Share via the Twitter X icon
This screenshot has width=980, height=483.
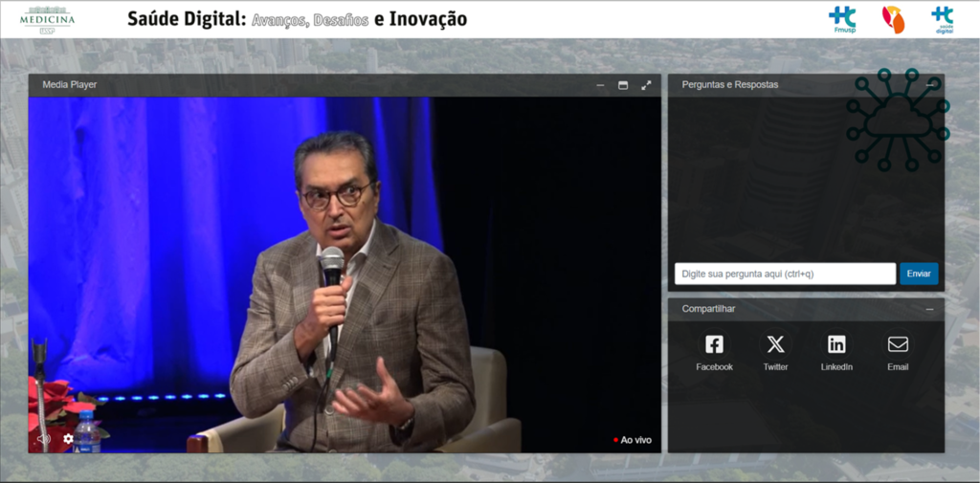pyautogui.click(x=775, y=345)
